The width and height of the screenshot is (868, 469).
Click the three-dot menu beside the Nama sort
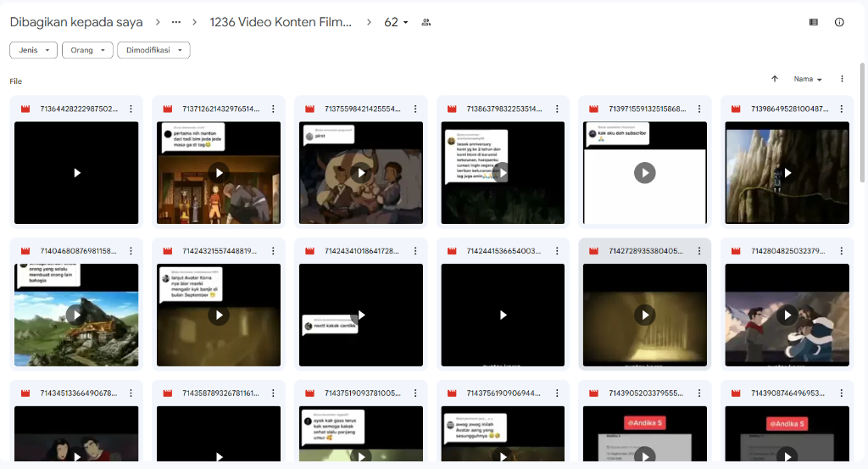point(842,79)
